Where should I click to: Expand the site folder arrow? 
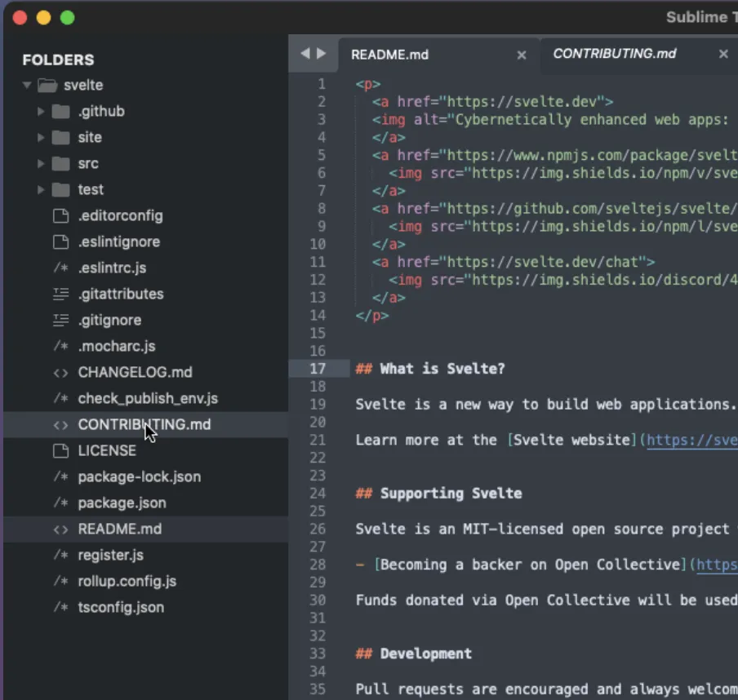(41, 137)
